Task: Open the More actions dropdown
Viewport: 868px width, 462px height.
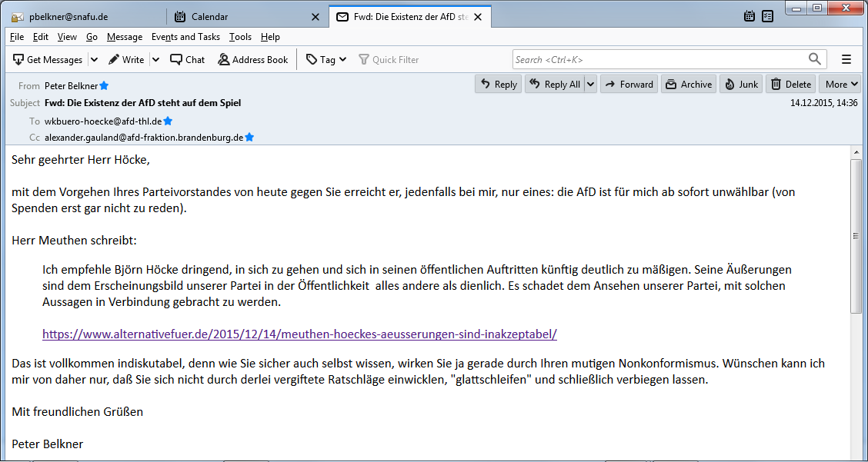Action: (x=840, y=85)
